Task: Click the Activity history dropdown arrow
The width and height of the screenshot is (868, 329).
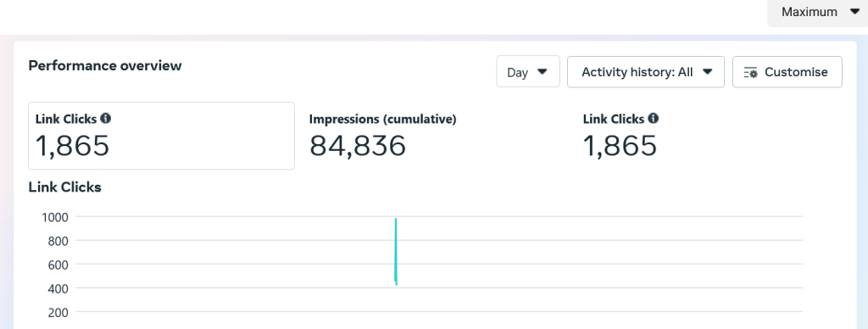Action: point(707,72)
